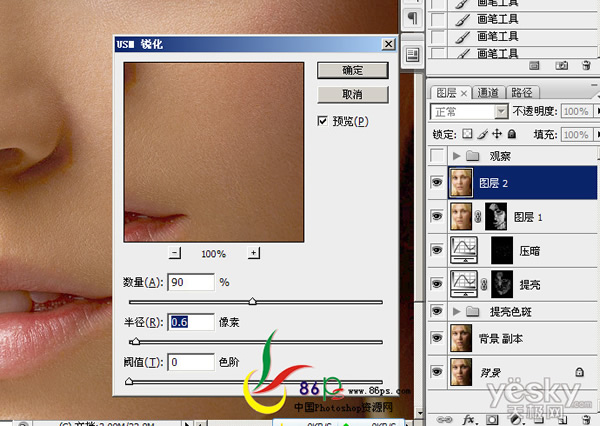Delete current history state trash icon
Image resolution: width=600 pixels, height=426 pixels.
click(586, 65)
